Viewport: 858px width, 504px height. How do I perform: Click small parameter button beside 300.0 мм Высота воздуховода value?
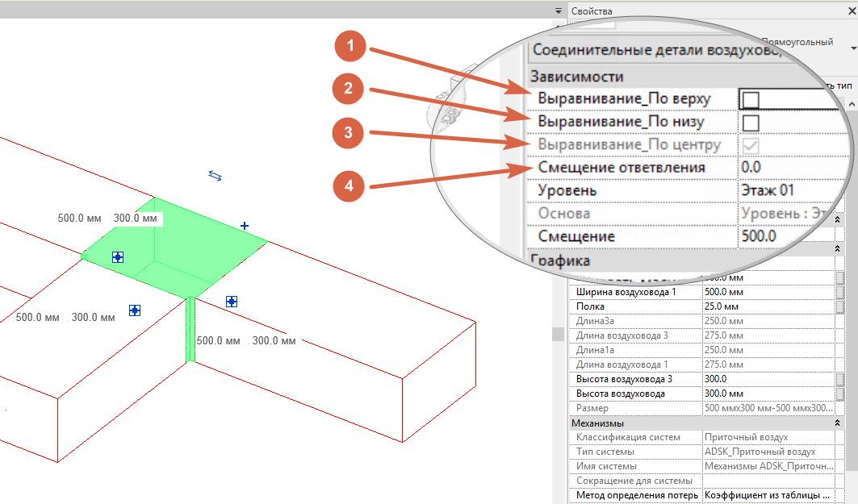(840, 394)
